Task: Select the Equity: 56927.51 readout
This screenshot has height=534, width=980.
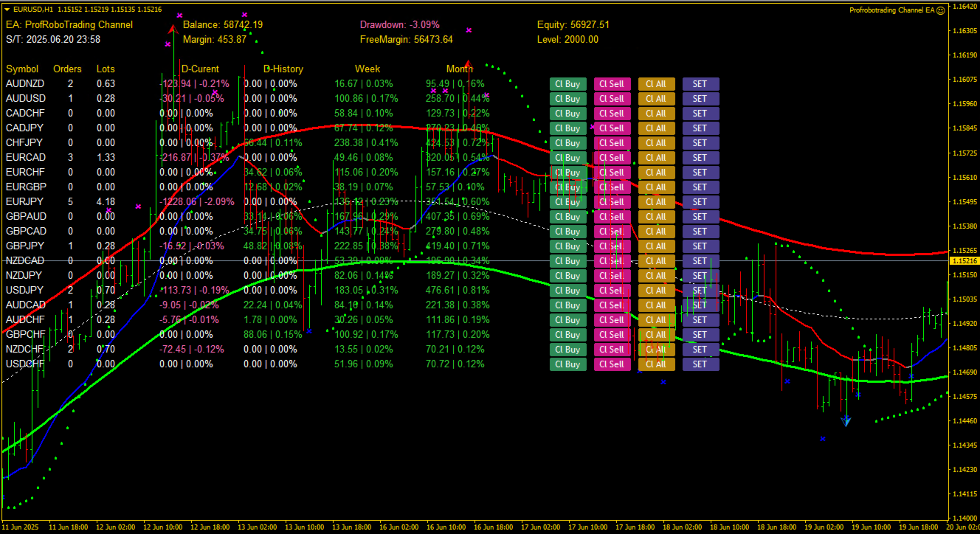Action: (573, 24)
